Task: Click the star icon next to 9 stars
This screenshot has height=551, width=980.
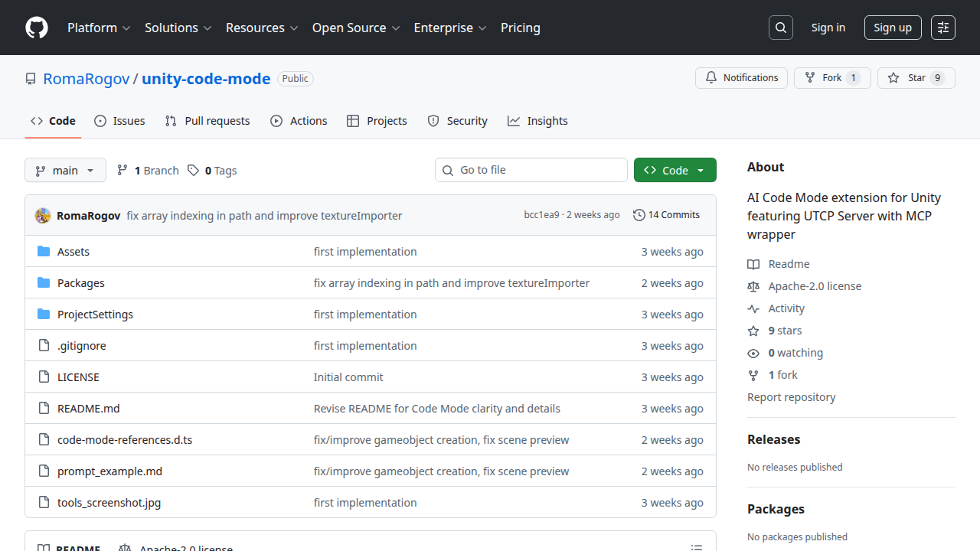Action: (753, 331)
